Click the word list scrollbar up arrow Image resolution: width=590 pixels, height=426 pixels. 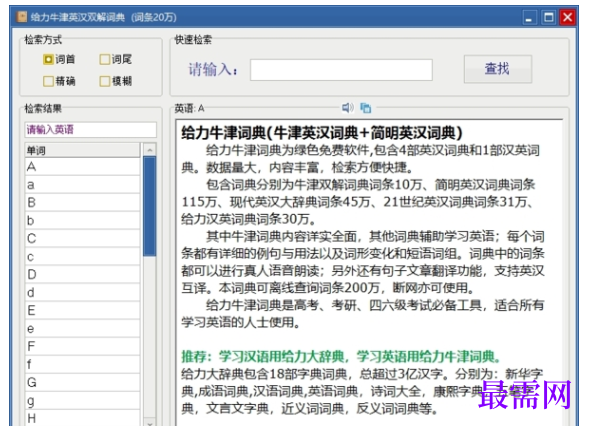[150, 150]
